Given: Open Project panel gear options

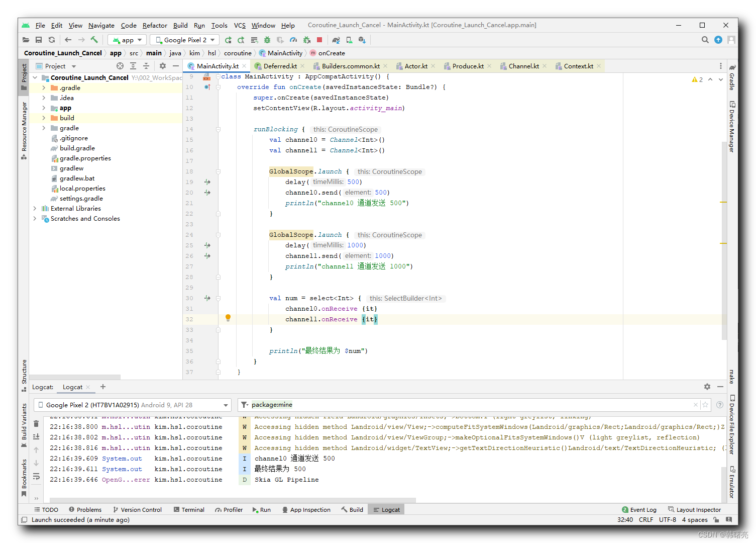Looking at the screenshot, I should click(163, 66).
